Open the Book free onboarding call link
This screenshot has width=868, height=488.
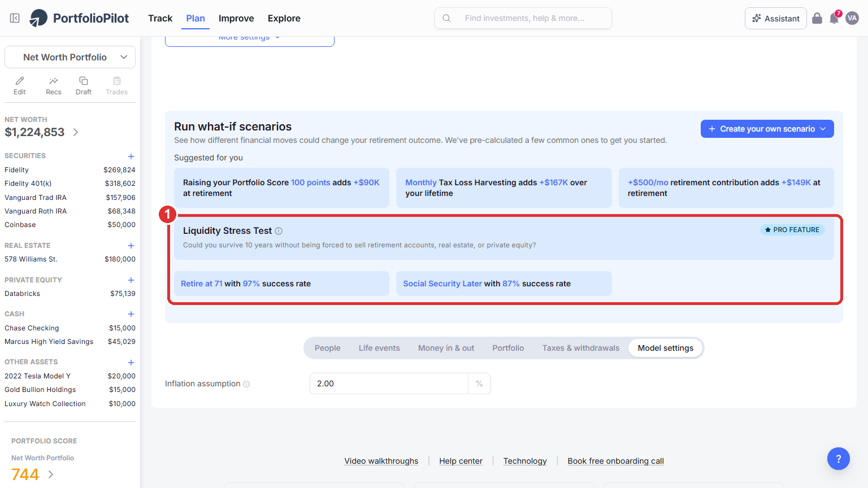(616, 461)
